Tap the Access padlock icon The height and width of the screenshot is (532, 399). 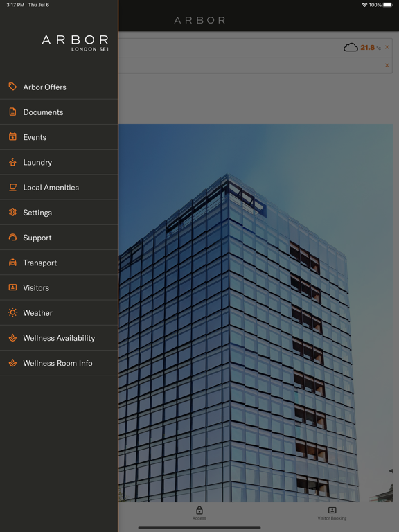[x=199, y=510]
